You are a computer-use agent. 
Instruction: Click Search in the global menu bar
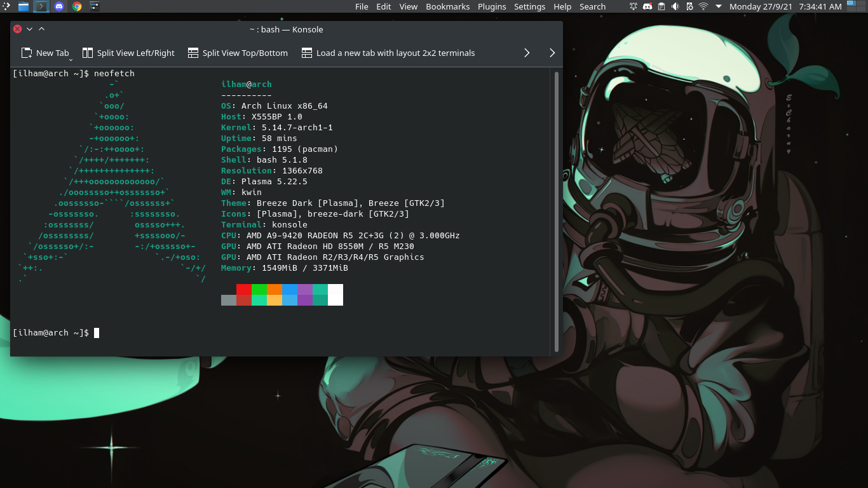(592, 6)
